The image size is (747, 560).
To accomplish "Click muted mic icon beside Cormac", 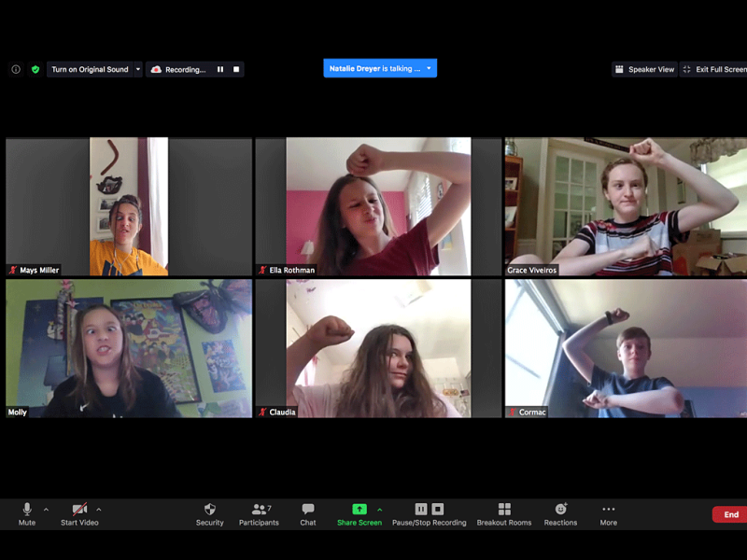I will pyautogui.click(x=512, y=412).
